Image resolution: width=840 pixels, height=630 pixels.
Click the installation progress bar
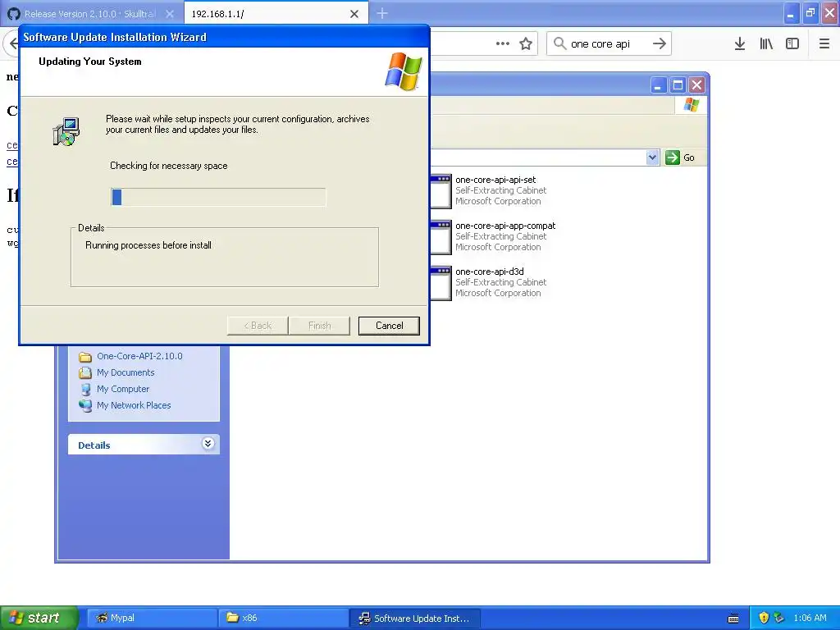pyautogui.click(x=218, y=197)
